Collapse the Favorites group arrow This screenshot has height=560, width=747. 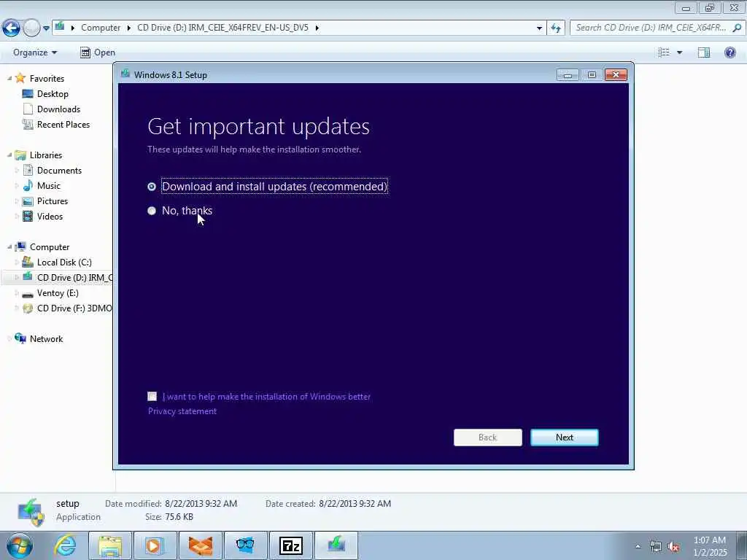pyautogui.click(x=9, y=78)
